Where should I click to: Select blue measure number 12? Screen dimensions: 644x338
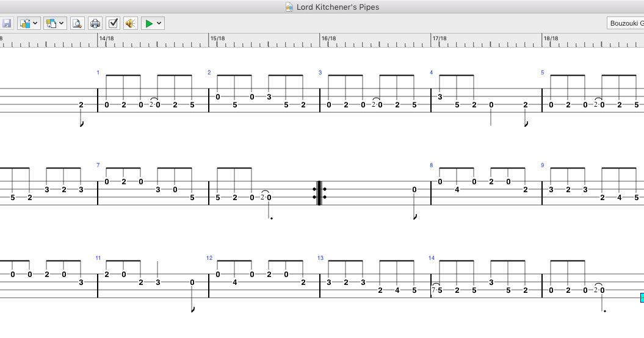[x=209, y=258]
